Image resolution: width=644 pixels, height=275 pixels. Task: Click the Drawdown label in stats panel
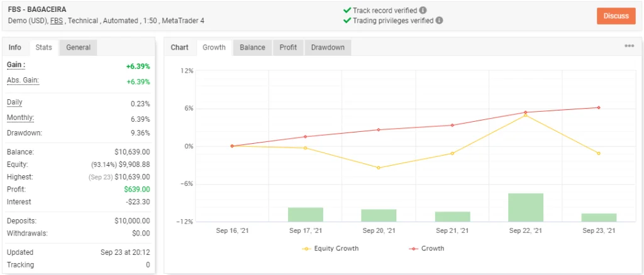click(x=24, y=132)
